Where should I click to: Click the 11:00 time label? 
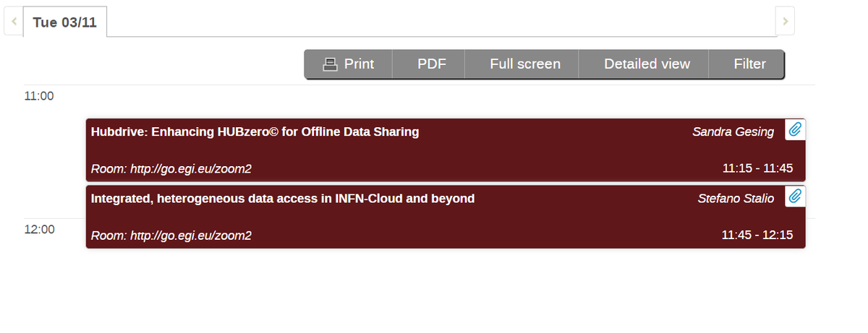(x=39, y=96)
